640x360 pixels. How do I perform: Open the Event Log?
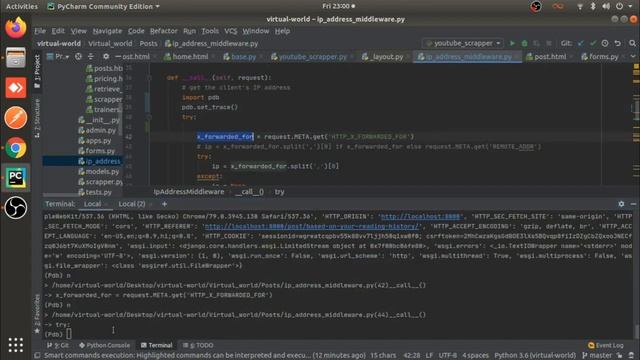coord(606,345)
